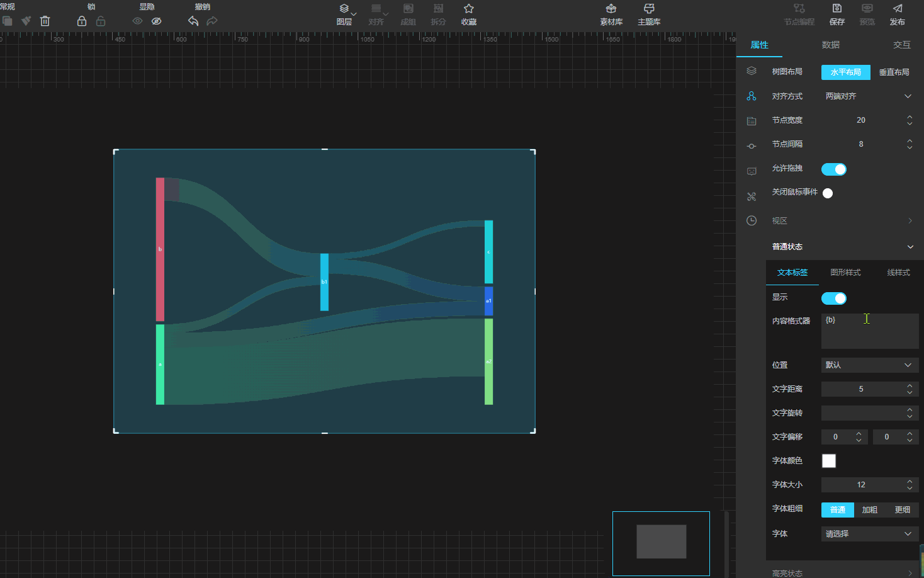The height and width of the screenshot is (578, 924).
Task: Click the show eye icon
Action: tap(137, 21)
